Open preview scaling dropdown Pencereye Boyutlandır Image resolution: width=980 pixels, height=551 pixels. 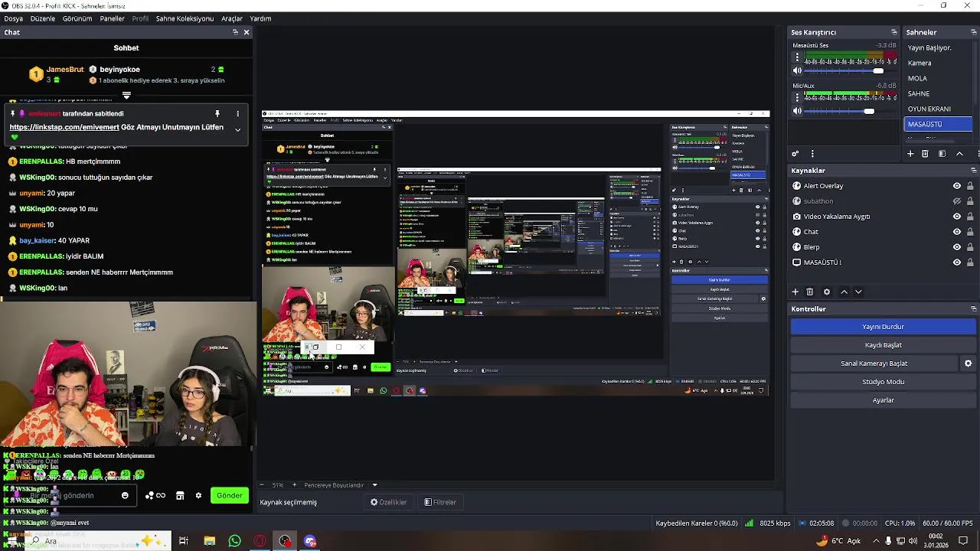341,485
